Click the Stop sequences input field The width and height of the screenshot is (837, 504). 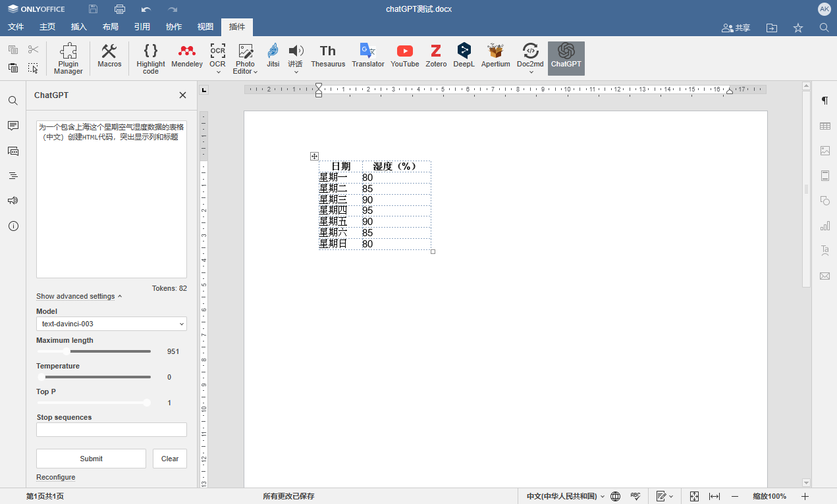coord(111,430)
